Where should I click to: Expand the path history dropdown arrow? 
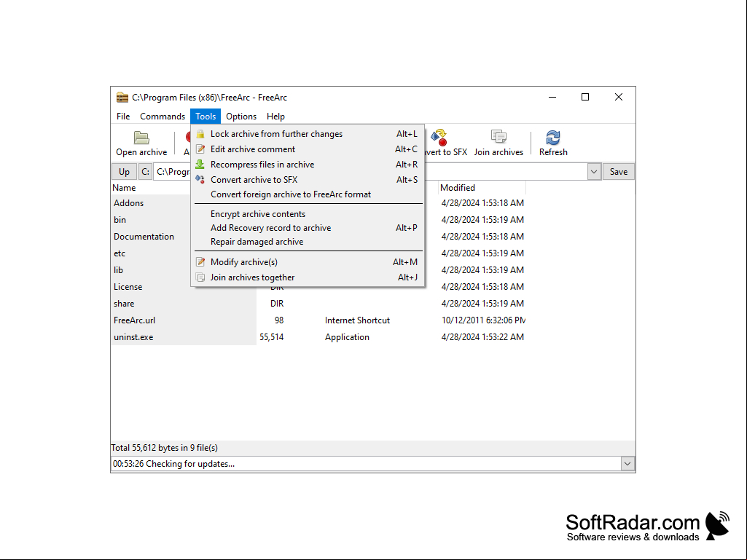tap(594, 171)
